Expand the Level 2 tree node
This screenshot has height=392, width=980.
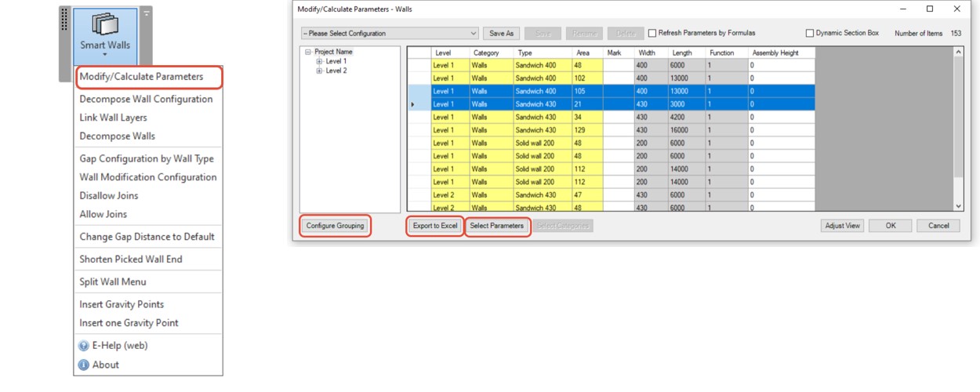pos(319,71)
